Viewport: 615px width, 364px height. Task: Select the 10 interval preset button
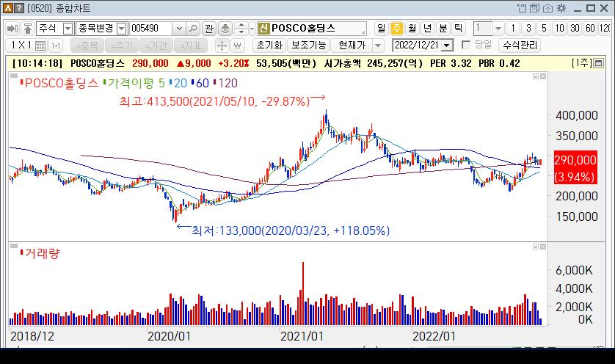click(x=559, y=28)
